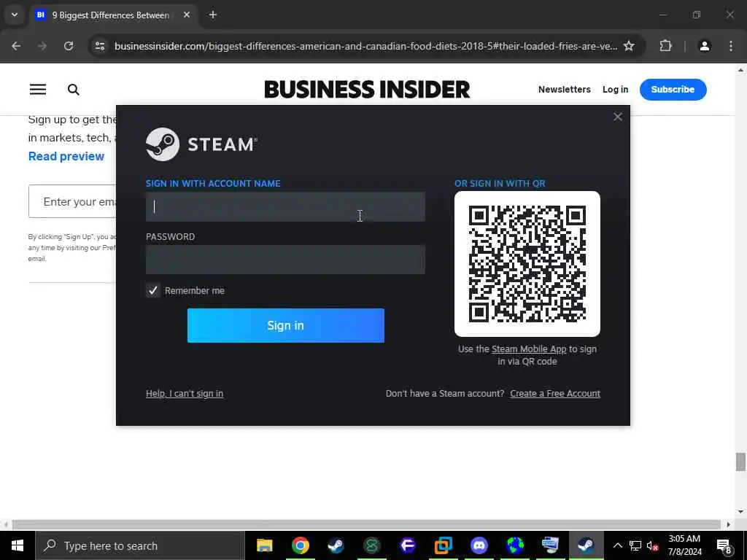Open green circular app on taskbar

pos(371,545)
